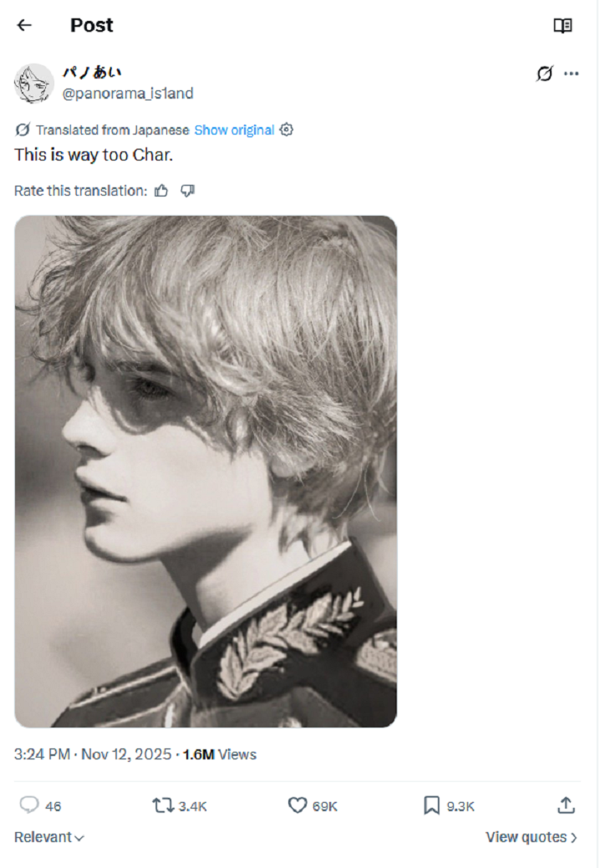Show original Japanese text

(234, 130)
